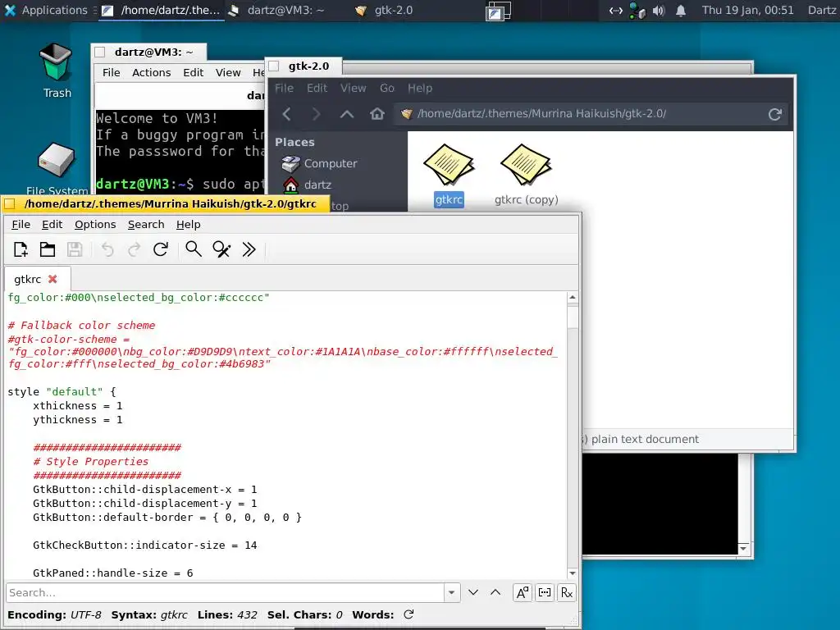Image resolution: width=840 pixels, height=630 pixels.
Task: Open the file manager's Help menu
Action: click(x=419, y=88)
